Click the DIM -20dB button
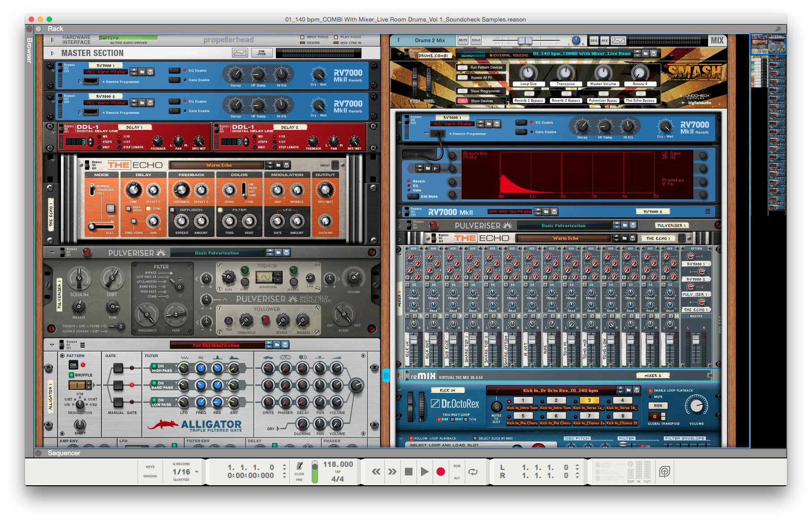This screenshot has height=522, width=812. pyautogui.click(x=262, y=53)
